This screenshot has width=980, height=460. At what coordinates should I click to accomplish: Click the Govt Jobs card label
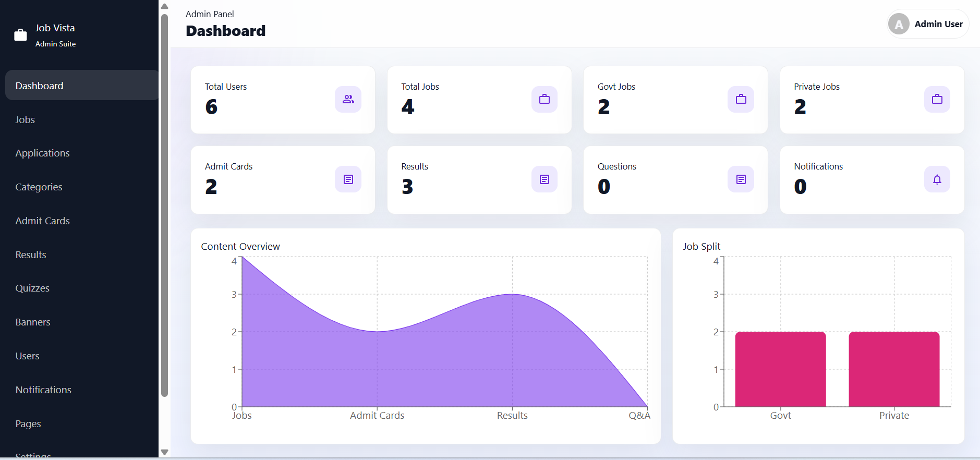coord(616,87)
